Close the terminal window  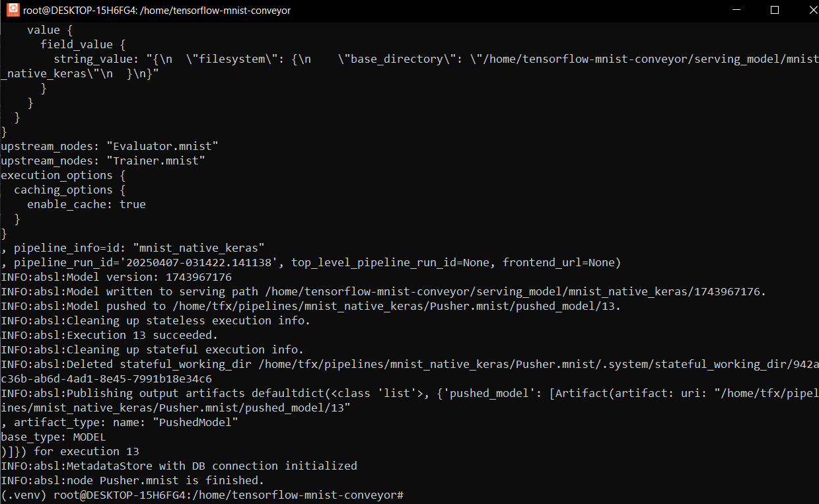pyautogui.click(x=804, y=10)
